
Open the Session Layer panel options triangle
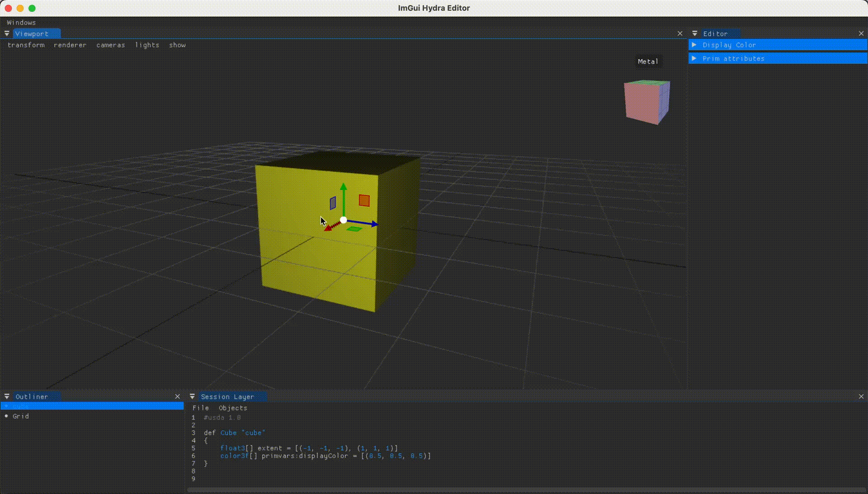pyautogui.click(x=192, y=397)
